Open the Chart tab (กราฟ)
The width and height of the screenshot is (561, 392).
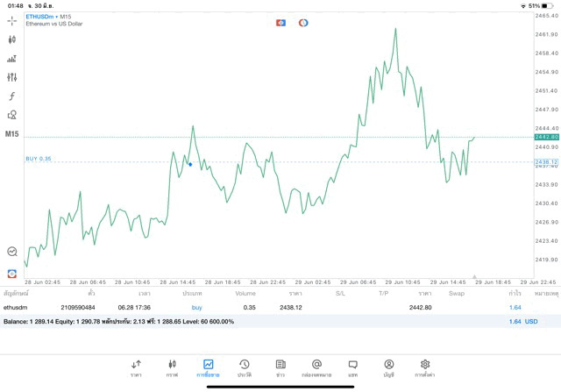(x=172, y=367)
